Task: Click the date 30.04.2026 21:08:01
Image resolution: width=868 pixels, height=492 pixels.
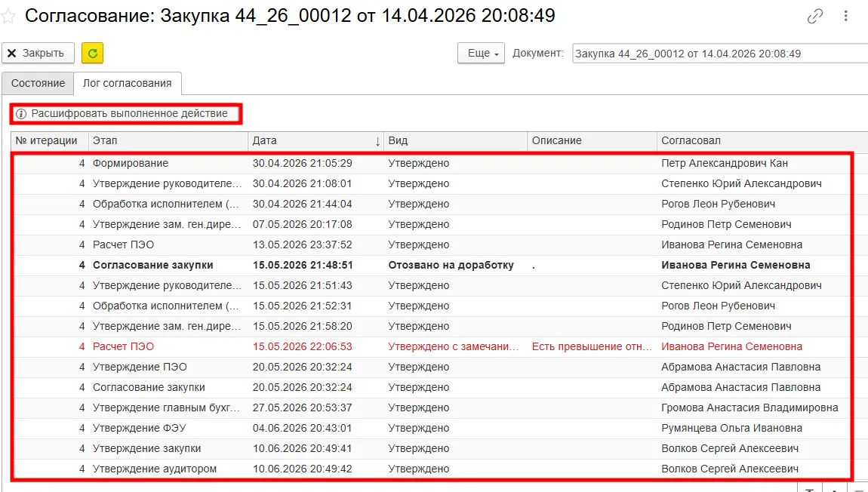Action: pyautogui.click(x=302, y=183)
